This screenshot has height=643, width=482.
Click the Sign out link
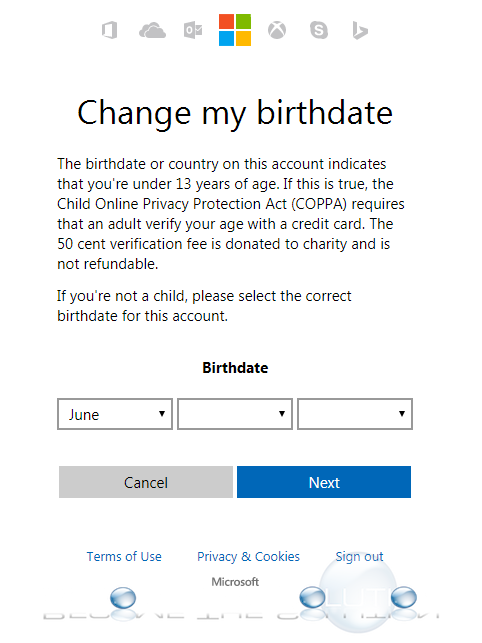pyautogui.click(x=359, y=556)
